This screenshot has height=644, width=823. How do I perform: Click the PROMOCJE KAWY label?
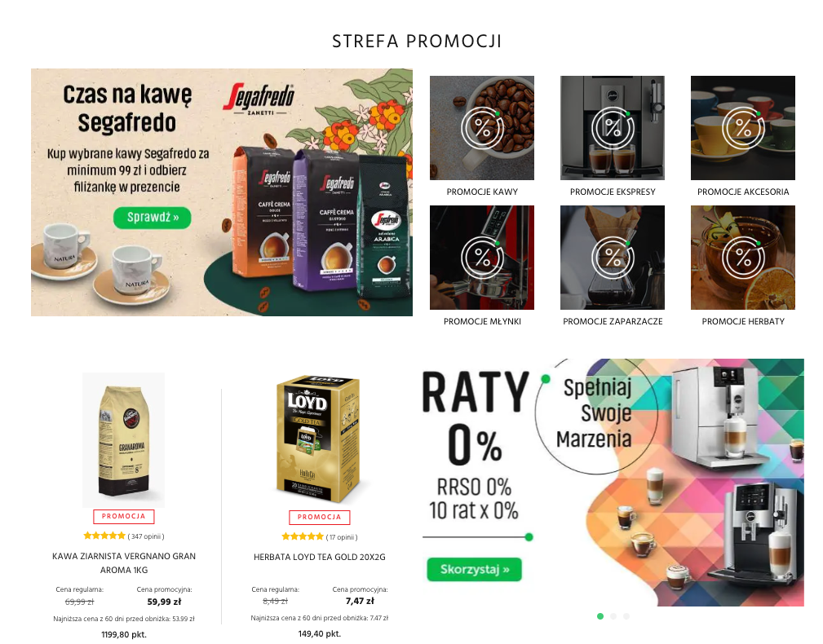tap(482, 192)
